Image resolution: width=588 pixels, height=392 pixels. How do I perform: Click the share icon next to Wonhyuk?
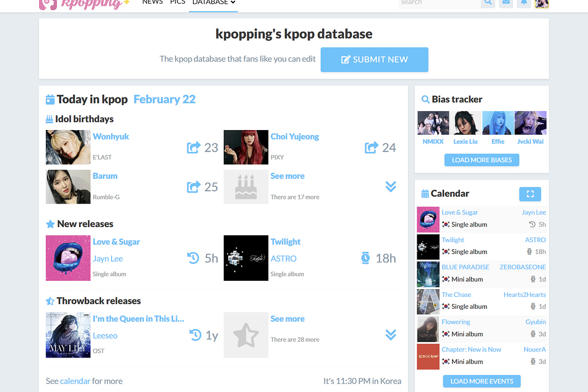coord(193,147)
